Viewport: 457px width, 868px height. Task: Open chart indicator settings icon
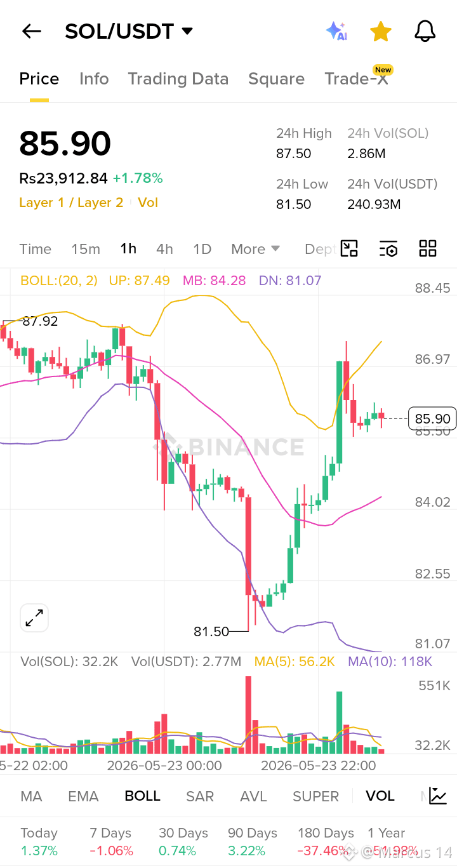point(388,249)
